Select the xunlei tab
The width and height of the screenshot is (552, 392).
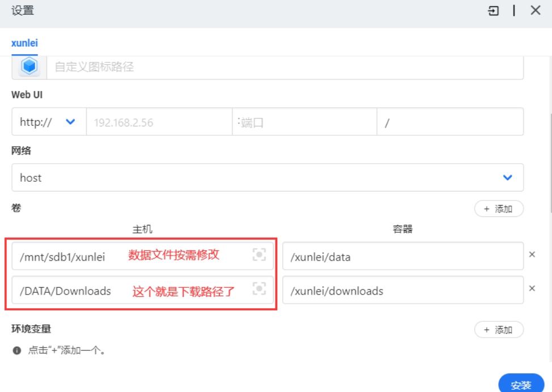click(24, 43)
